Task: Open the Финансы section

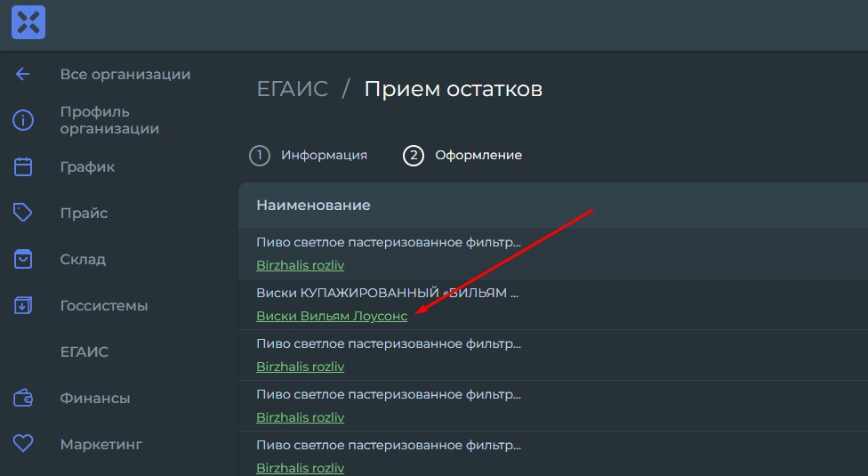Action: (x=94, y=398)
